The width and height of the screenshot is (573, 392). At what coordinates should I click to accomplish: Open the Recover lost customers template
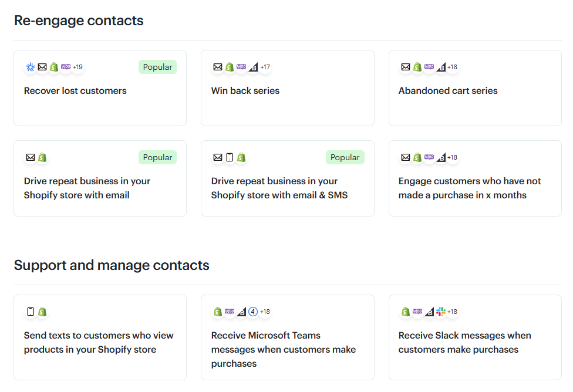75,90
